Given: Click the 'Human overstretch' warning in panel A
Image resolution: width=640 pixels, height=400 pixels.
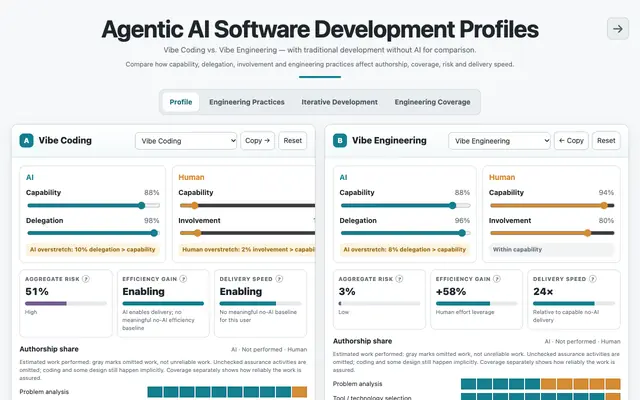Looking at the screenshot, I should tap(248, 249).
